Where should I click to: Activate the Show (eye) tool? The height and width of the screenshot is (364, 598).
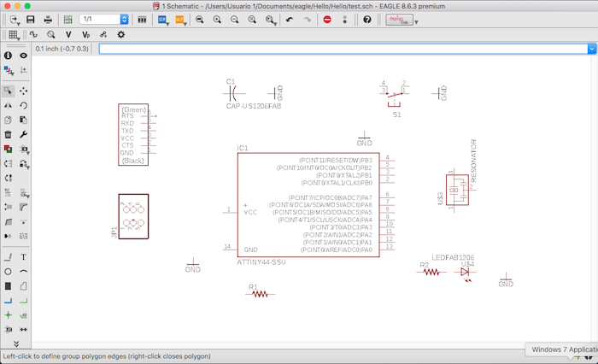pyautogui.click(x=23, y=56)
